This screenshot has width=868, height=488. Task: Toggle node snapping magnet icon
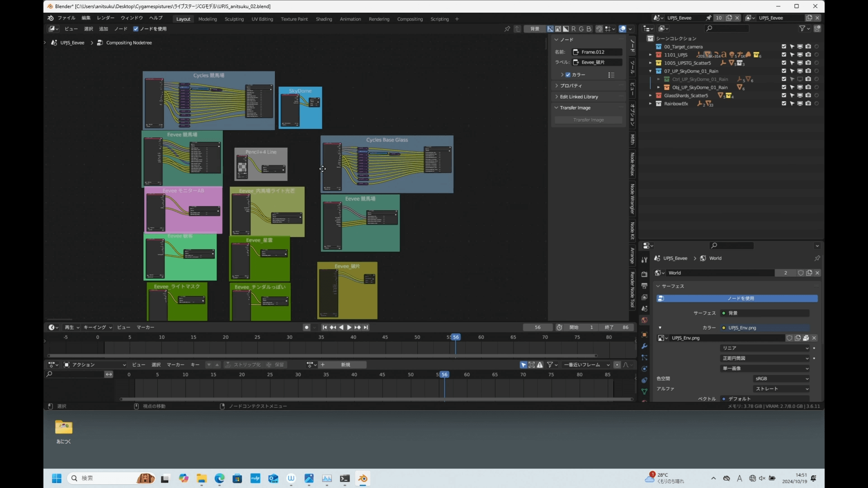(599, 29)
